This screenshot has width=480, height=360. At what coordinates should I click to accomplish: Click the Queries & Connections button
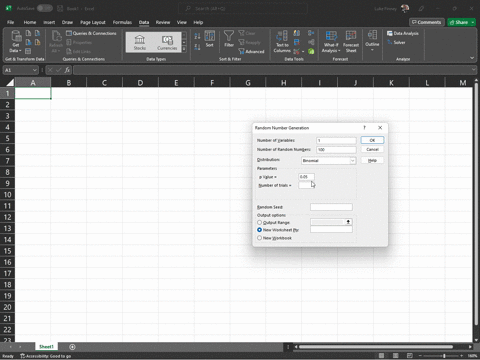click(x=91, y=33)
